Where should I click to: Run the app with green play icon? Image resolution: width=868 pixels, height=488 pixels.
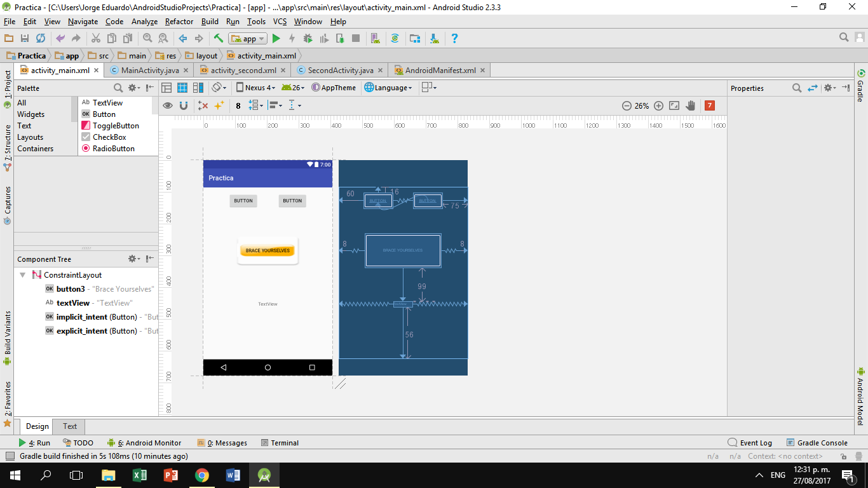tap(276, 39)
